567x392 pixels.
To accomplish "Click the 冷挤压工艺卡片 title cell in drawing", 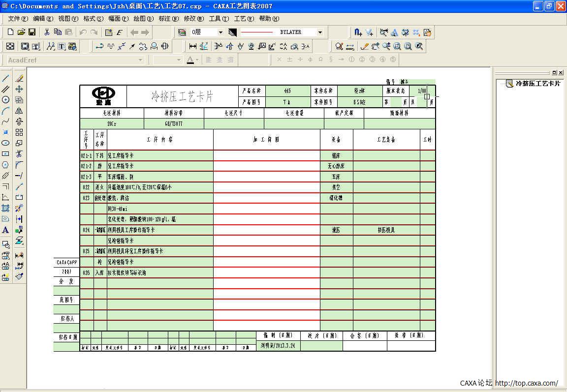I will tap(182, 96).
